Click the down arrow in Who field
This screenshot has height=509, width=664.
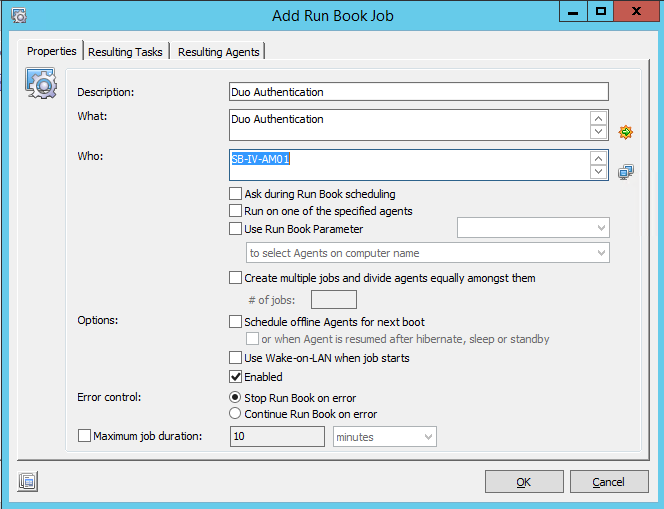coord(598,172)
